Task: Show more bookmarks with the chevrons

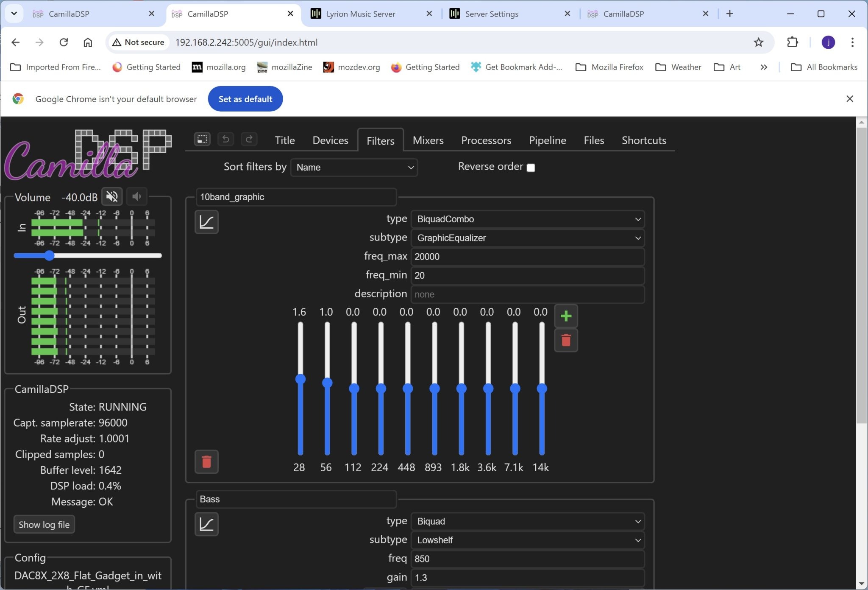Action: point(764,67)
